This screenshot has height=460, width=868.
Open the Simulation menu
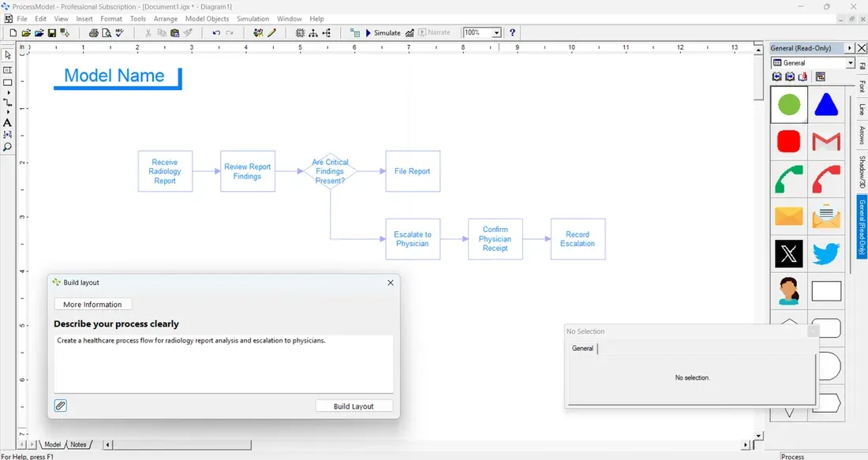point(253,19)
